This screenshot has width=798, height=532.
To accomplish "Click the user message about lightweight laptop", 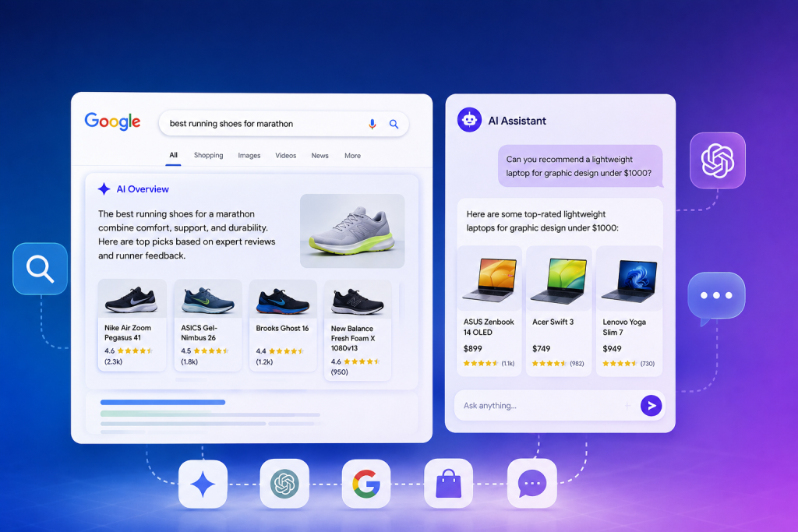I will (580, 166).
